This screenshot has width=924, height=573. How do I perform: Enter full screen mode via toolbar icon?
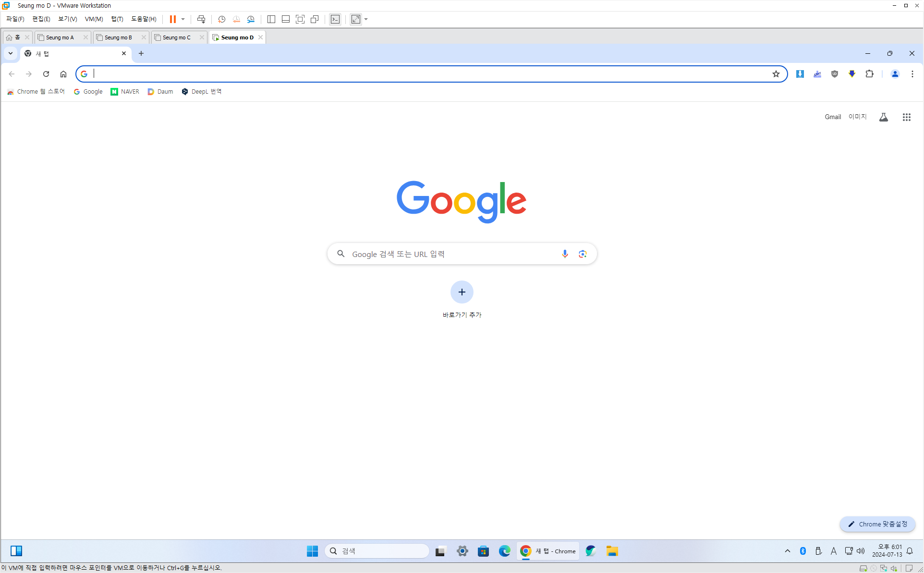point(300,19)
